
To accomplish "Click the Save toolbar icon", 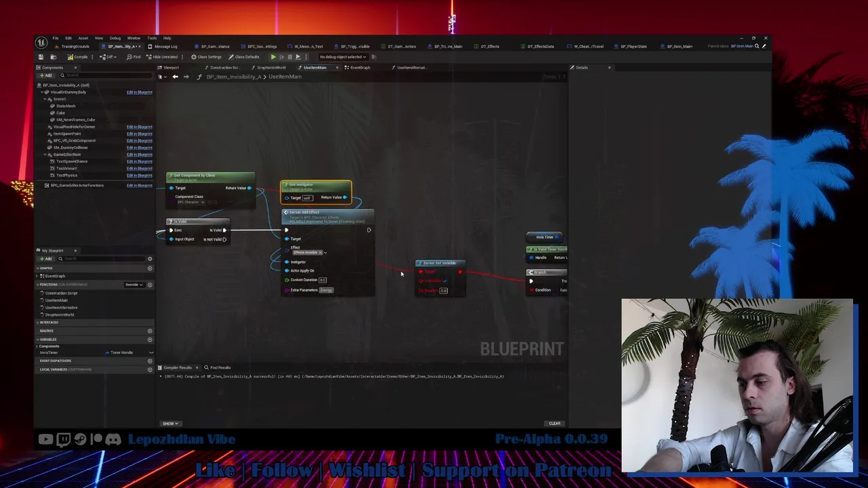I will [41, 57].
